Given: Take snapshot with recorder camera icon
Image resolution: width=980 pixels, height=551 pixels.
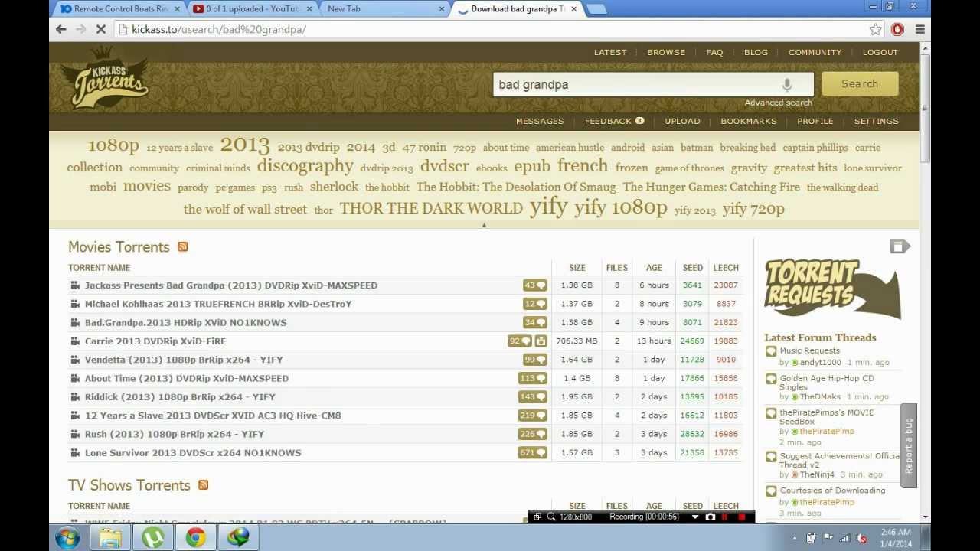Looking at the screenshot, I should [x=710, y=517].
